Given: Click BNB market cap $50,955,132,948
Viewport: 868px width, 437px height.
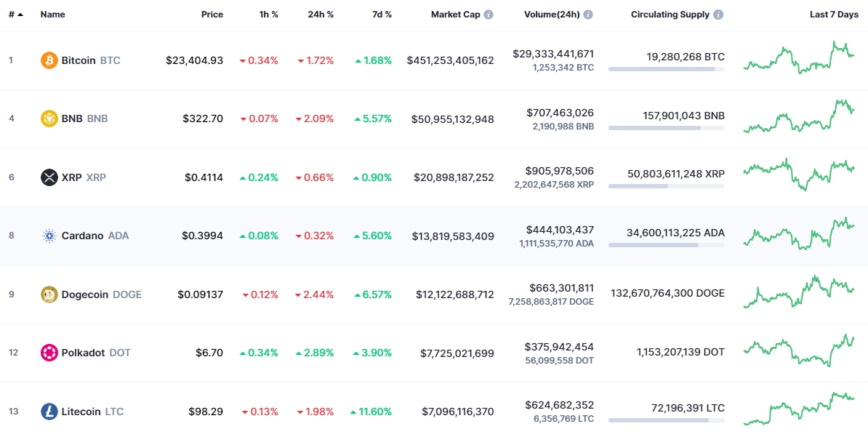Looking at the screenshot, I should 453,119.
